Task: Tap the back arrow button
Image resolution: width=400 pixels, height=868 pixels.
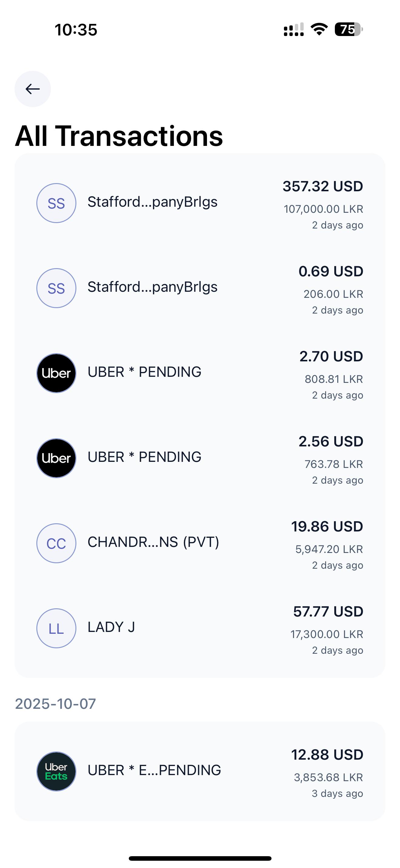Action: (x=33, y=89)
